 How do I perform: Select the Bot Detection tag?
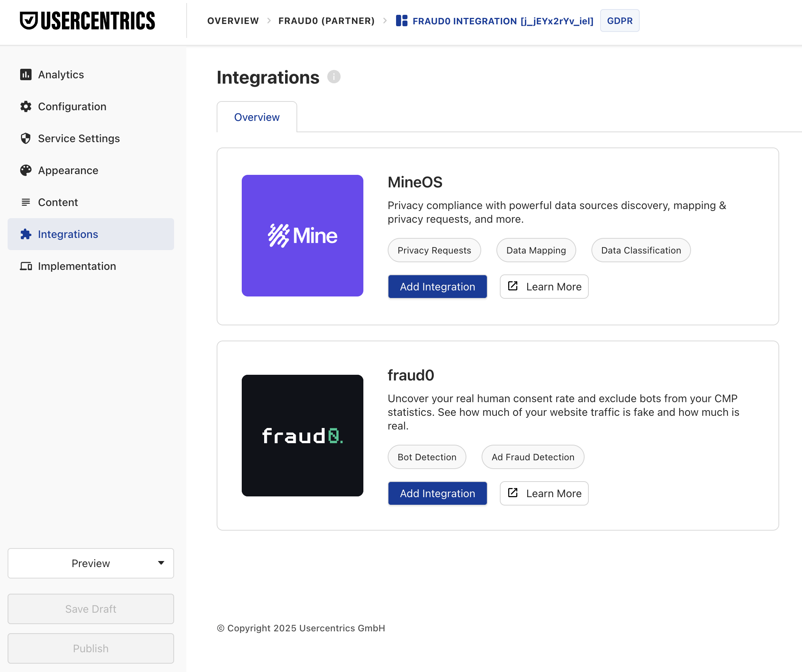(x=426, y=456)
